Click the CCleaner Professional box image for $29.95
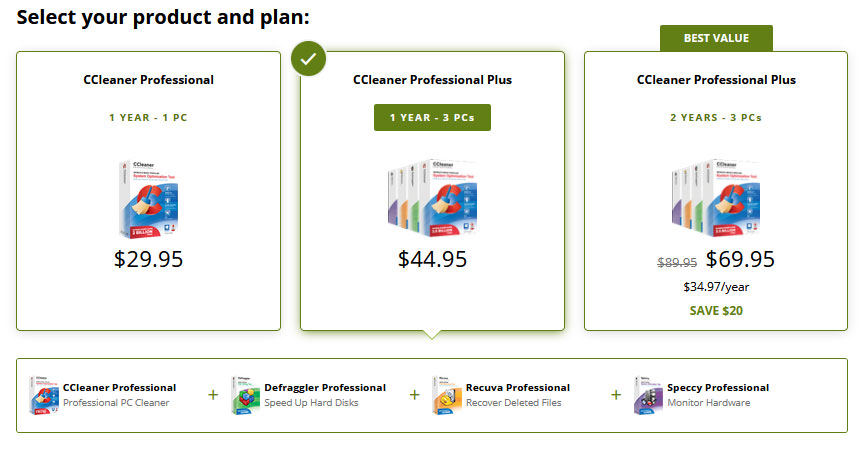The height and width of the screenshot is (449, 865). coord(148,199)
